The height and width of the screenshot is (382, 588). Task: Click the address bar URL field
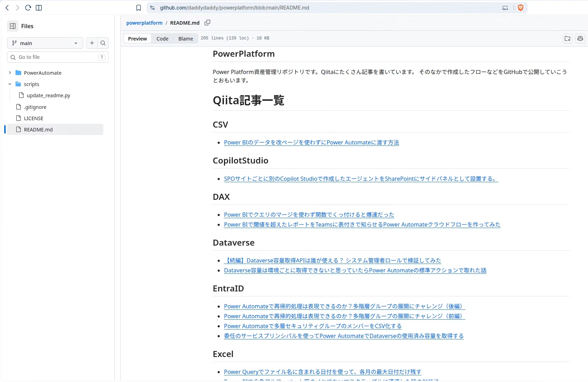pos(235,8)
